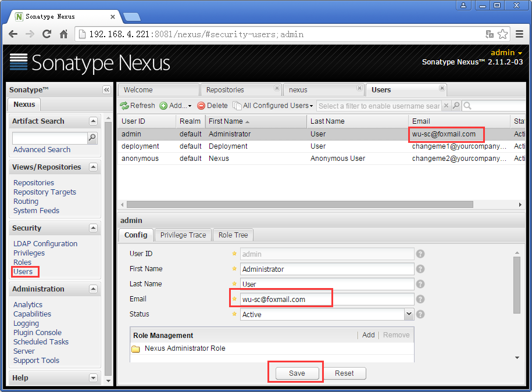Open LDAP Configuration link
Viewport: 532px width, 392px height.
pos(45,243)
